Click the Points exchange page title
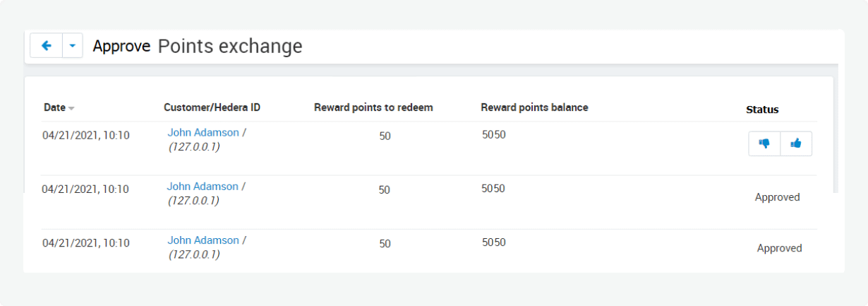Screen dimensions: 868x306 230,47
